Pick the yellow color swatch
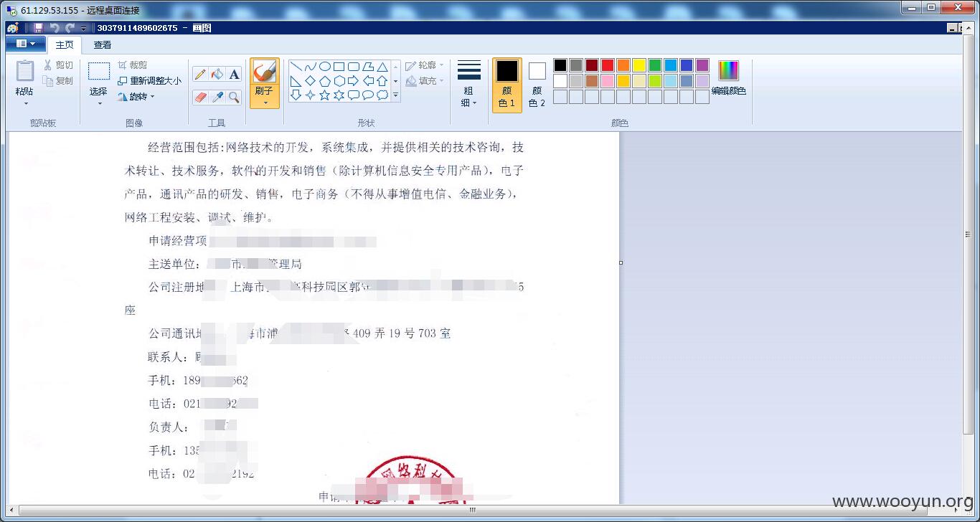Viewport: 980px width, 522px height. click(639, 65)
